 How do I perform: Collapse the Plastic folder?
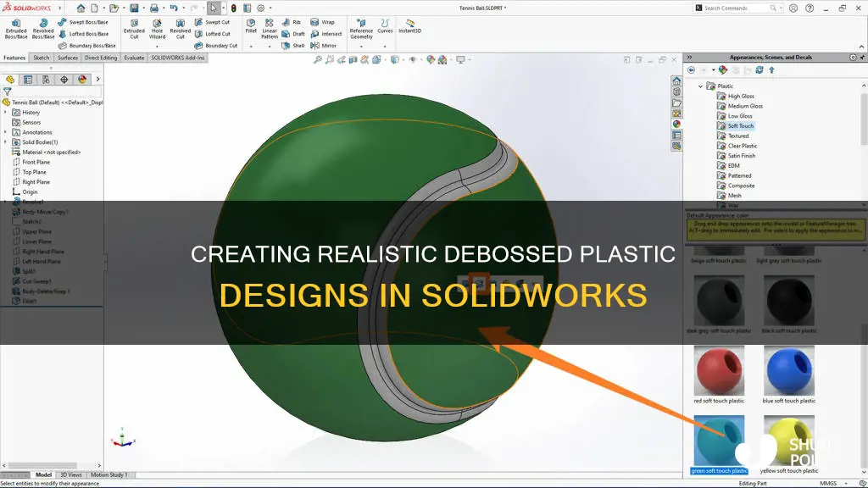pyautogui.click(x=700, y=86)
